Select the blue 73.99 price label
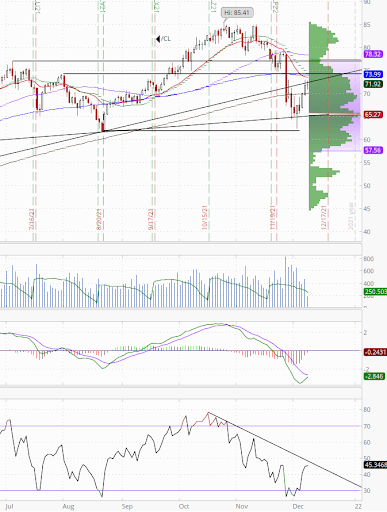 (373, 74)
